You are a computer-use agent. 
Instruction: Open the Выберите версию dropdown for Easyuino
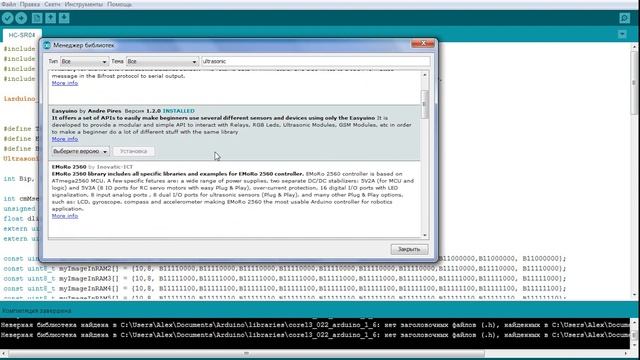pos(80,151)
